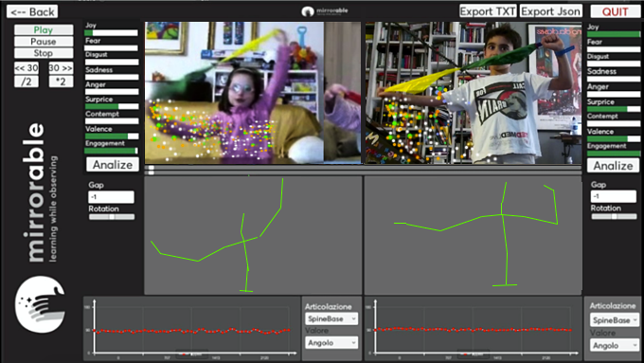Click the right Gap input field
644x363 pixels.
pos(613,196)
